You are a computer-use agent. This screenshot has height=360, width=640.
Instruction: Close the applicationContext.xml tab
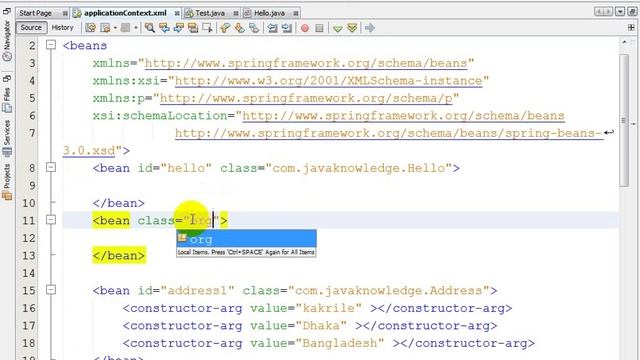[x=177, y=13]
